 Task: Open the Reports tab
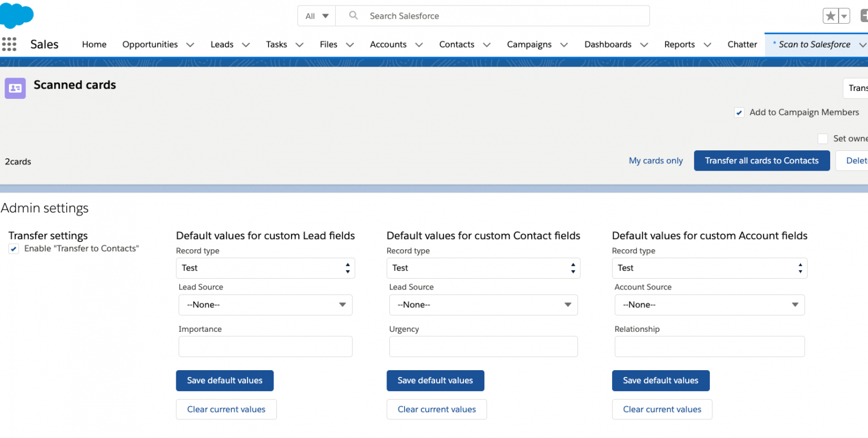[x=679, y=44]
